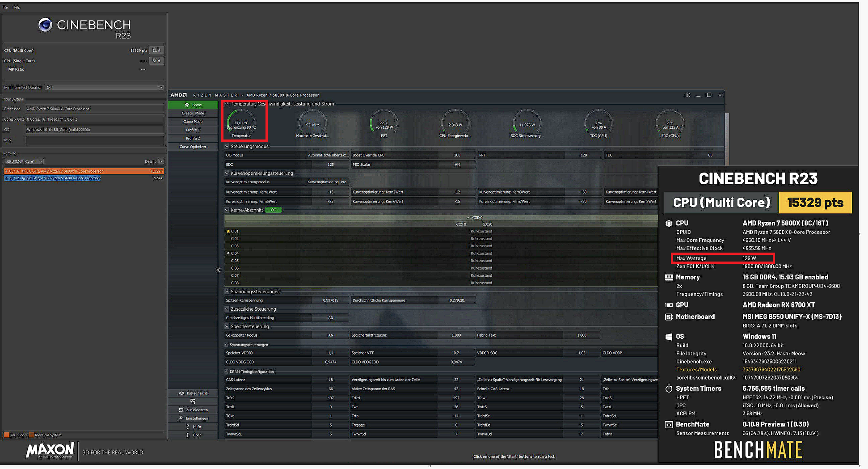Collapse the first Spannungssteuerungen section above Spitzen-Kernspannung
The height and width of the screenshot is (469, 868).
pos(227,292)
